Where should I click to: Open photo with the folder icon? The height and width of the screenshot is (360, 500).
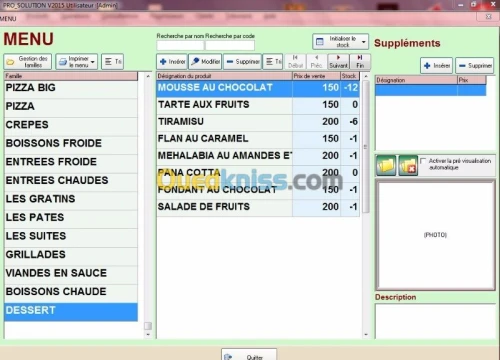pos(386,165)
